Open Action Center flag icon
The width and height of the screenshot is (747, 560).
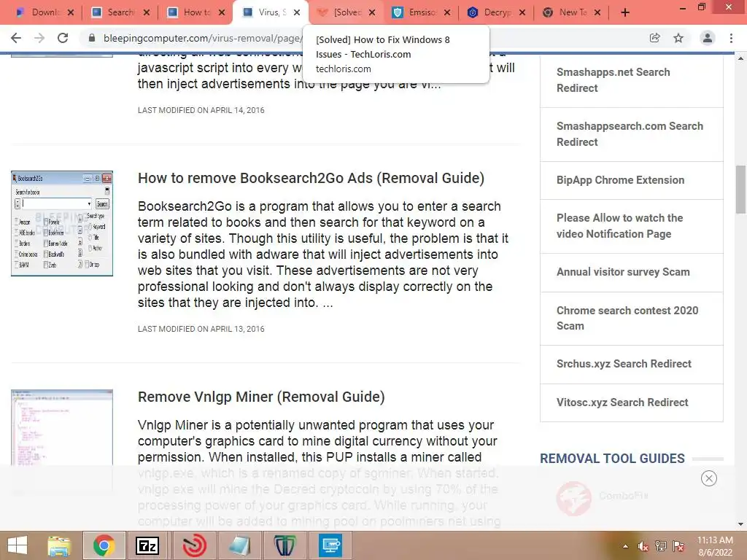(678, 546)
